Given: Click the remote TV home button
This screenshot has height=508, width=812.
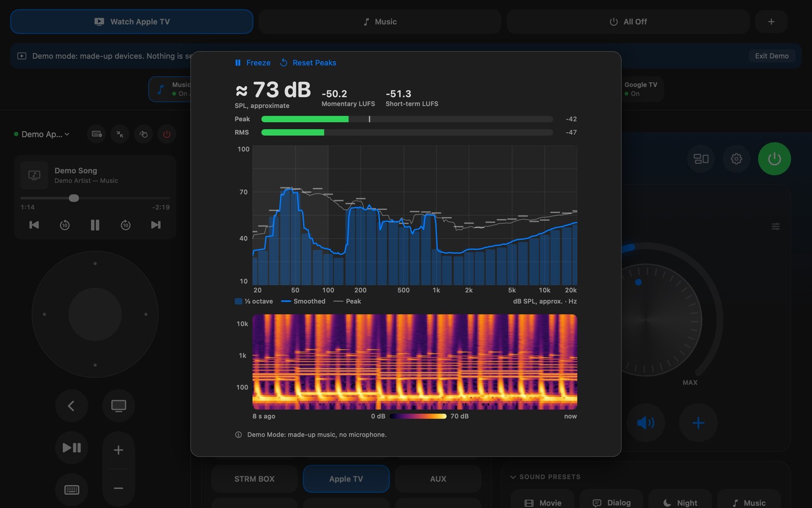Looking at the screenshot, I should click(x=119, y=405).
